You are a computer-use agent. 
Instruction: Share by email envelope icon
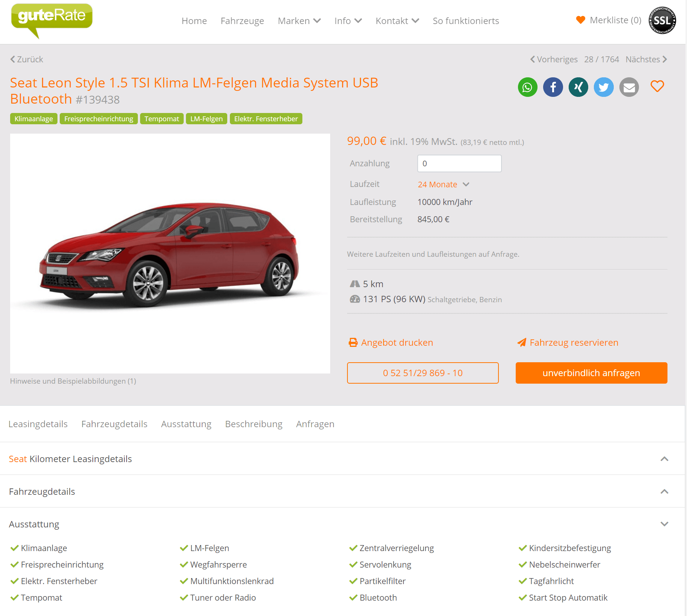point(629,87)
